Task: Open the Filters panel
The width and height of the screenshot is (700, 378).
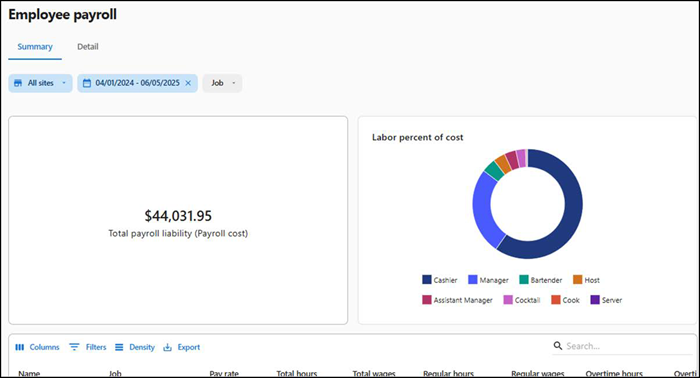Action: pyautogui.click(x=88, y=347)
